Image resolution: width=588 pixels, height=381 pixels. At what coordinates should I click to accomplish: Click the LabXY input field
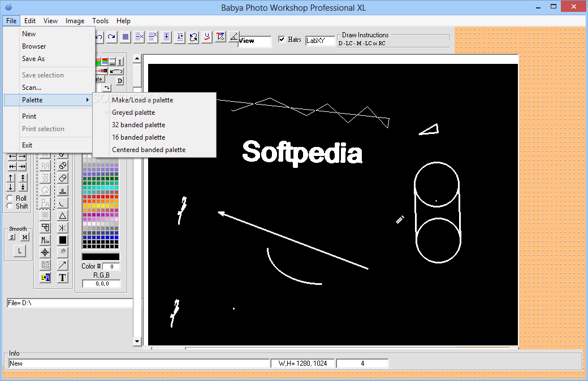(x=320, y=41)
